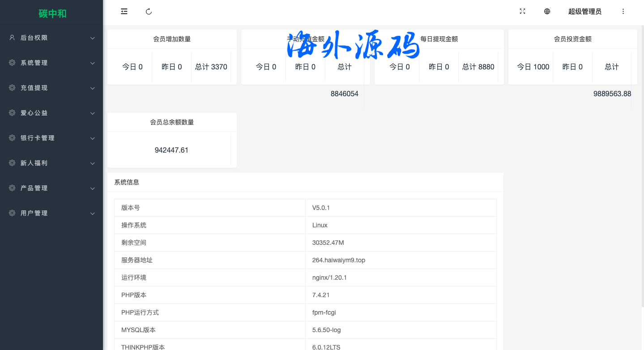The width and height of the screenshot is (644, 350).
Task: Open the 新人福利 sidebar menu
Action: pyautogui.click(x=34, y=163)
